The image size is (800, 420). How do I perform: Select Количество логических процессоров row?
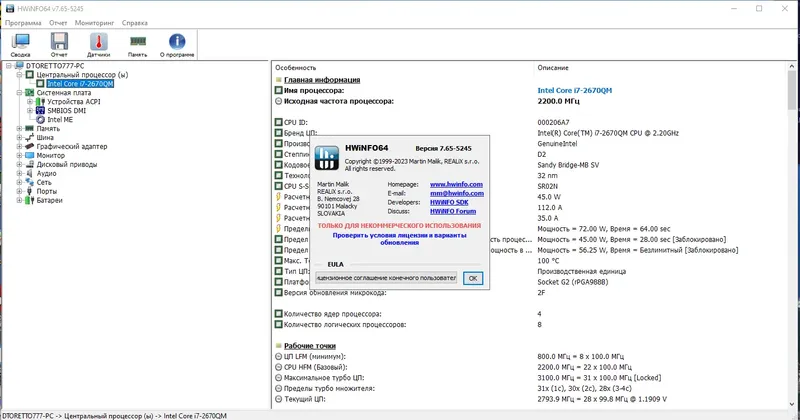click(x=530, y=325)
